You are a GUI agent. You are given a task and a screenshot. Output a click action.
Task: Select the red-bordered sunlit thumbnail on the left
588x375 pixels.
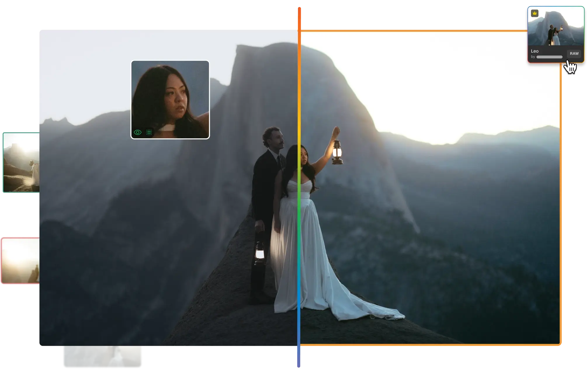pyautogui.click(x=20, y=261)
